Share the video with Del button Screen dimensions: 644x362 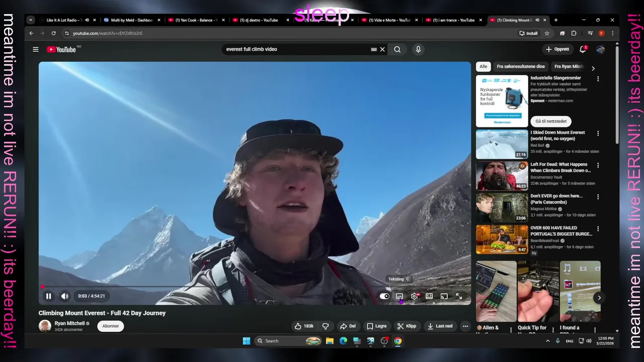tap(348, 326)
